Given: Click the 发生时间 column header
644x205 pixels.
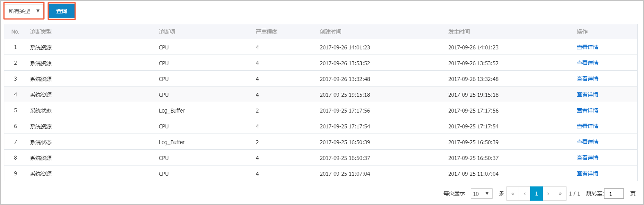Looking at the screenshot, I should 459,32.
